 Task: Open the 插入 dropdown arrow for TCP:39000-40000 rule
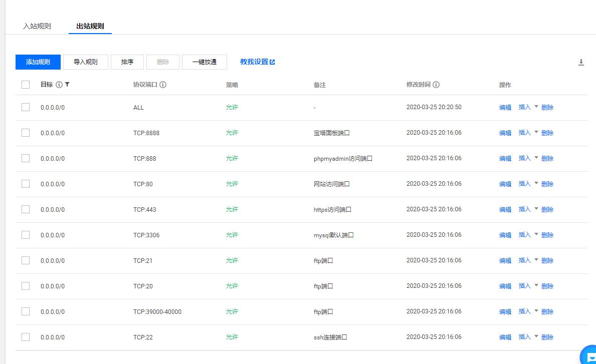[536, 311]
